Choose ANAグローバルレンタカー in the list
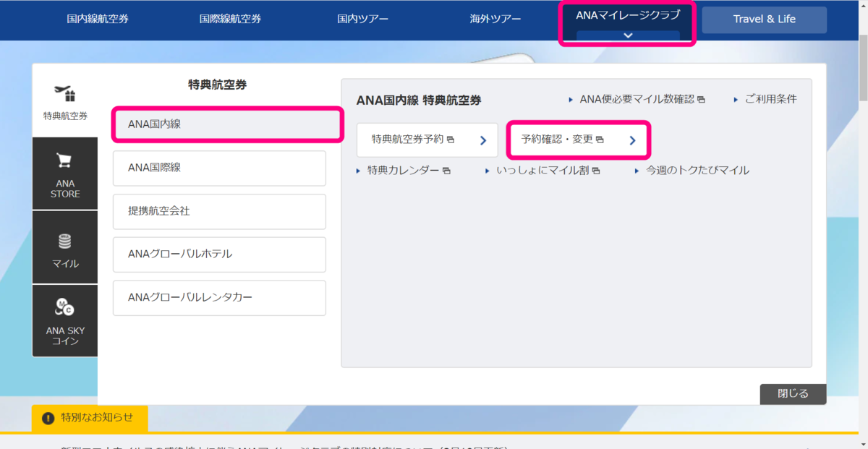Image resolution: width=868 pixels, height=449 pixels. [219, 298]
